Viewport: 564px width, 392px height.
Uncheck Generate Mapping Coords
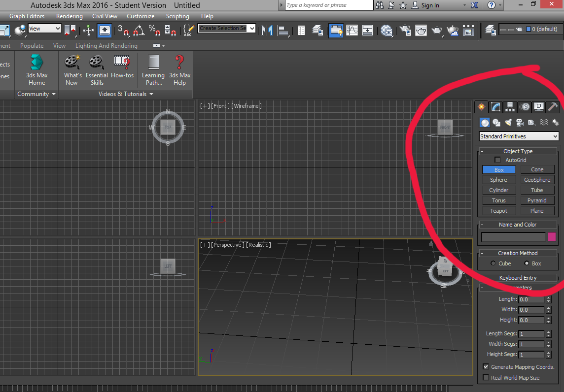point(486,367)
